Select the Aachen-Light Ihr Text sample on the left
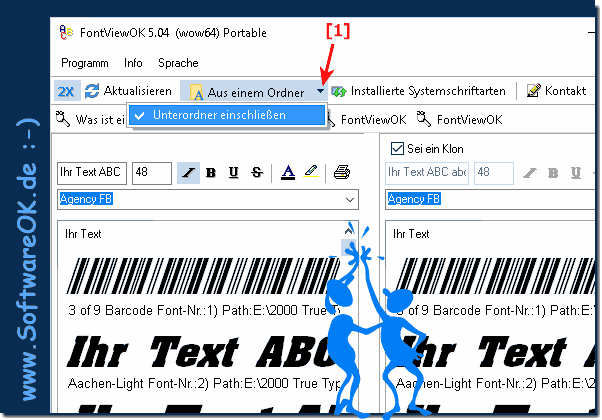 pos(200,352)
